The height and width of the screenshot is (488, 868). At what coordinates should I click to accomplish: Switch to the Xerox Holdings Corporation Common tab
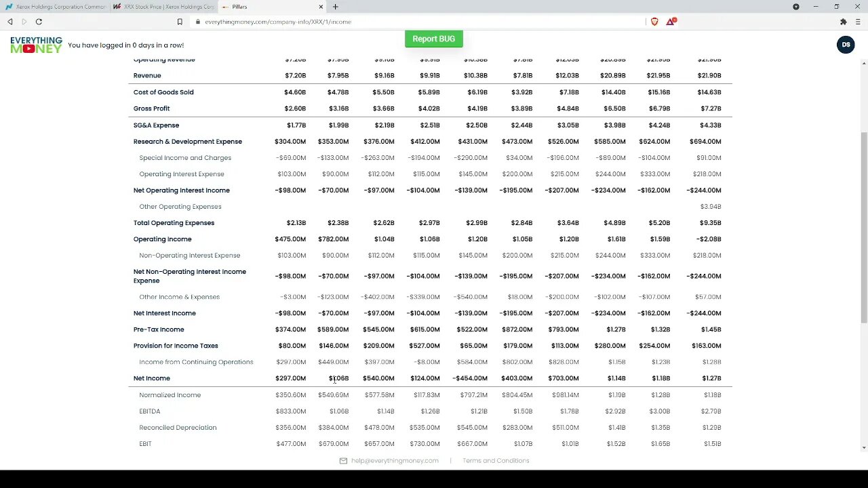click(x=56, y=7)
